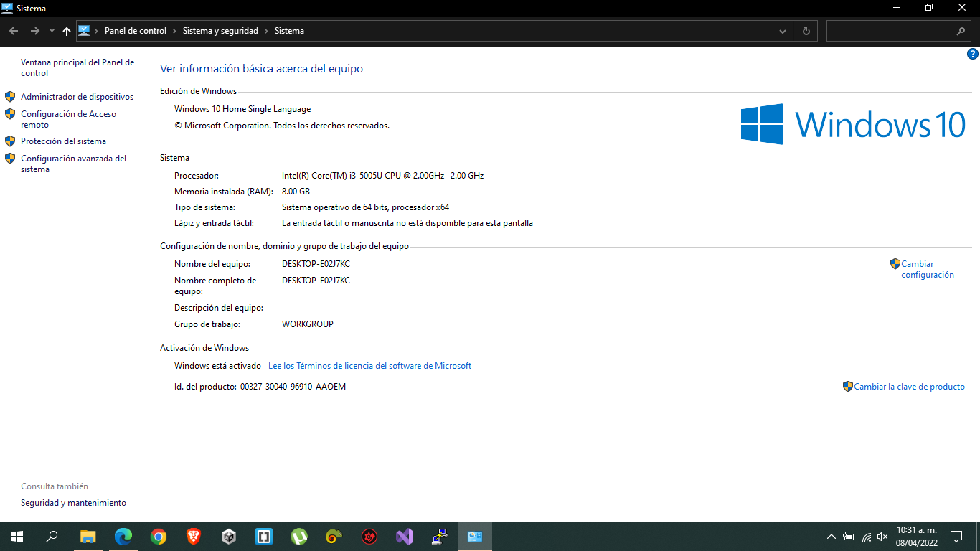
Task: Expand chevron after 'Sistema y seguridad'
Action: pos(266,31)
